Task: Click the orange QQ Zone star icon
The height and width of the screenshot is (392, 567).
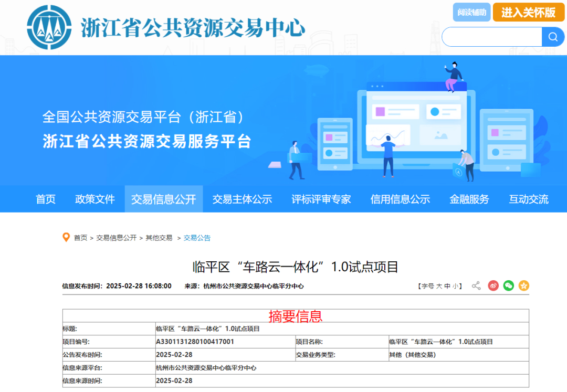Action: click(523, 286)
